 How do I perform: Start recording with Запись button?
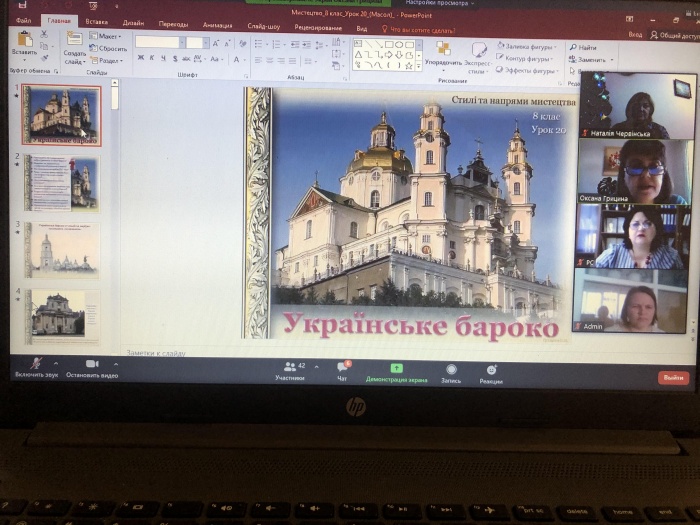(x=451, y=371)
